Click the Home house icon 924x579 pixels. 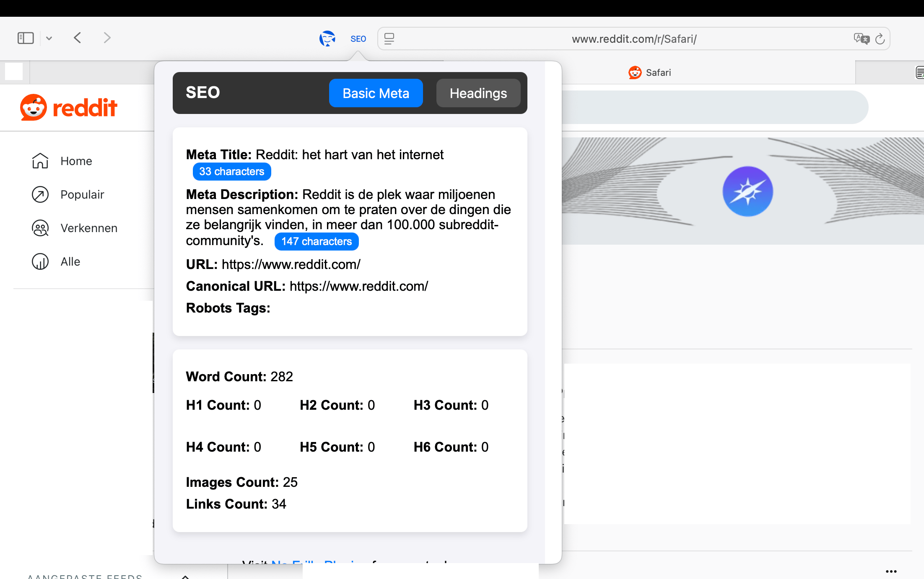[x=40, y=161]
